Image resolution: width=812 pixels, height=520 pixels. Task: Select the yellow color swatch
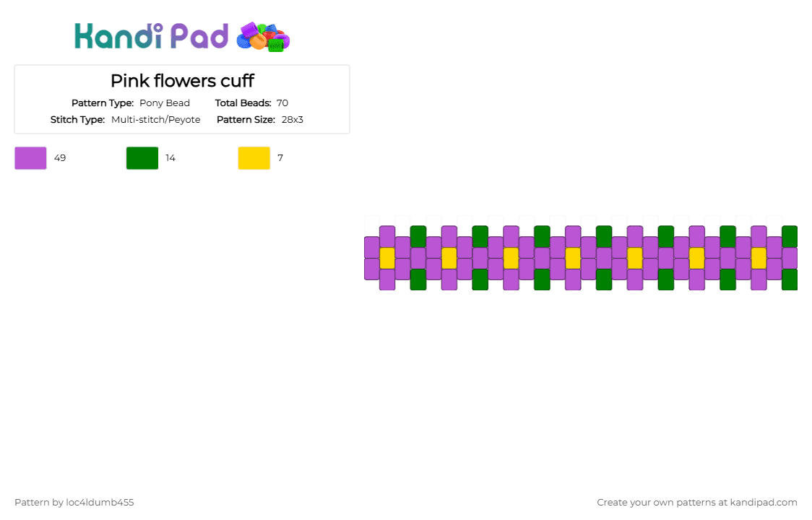coord(254,158)
